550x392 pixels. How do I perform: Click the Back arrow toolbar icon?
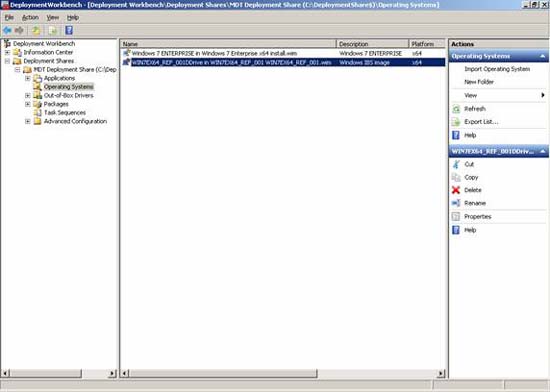click(x=7, y=31)
